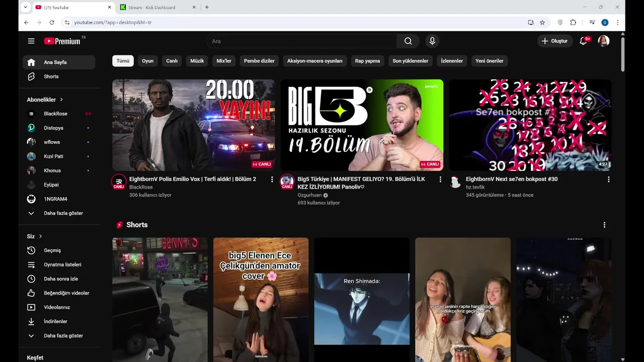Click the search magnifier button

coord(408,41)
